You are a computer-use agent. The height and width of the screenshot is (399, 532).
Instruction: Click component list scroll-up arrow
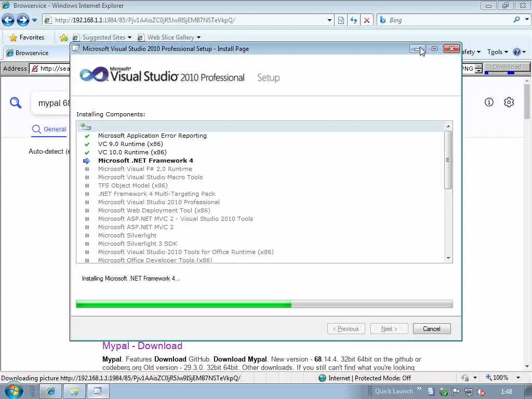(448, 126)
